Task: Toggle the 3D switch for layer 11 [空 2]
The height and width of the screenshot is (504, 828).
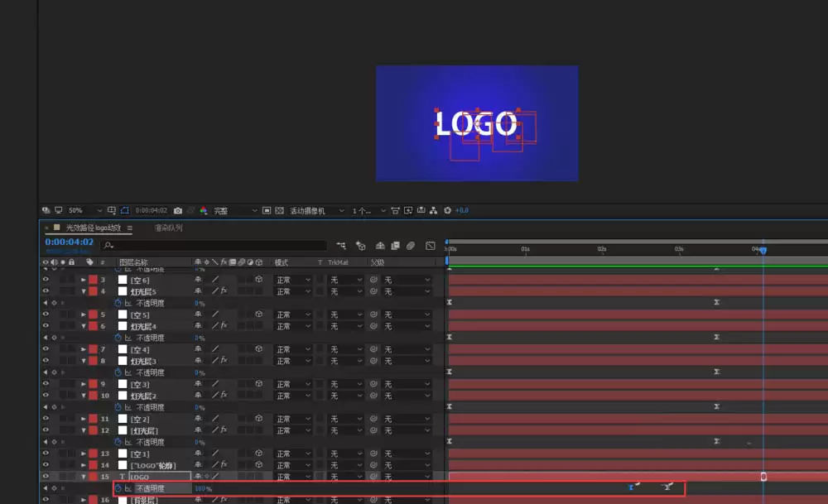Action: coord(258,419)
